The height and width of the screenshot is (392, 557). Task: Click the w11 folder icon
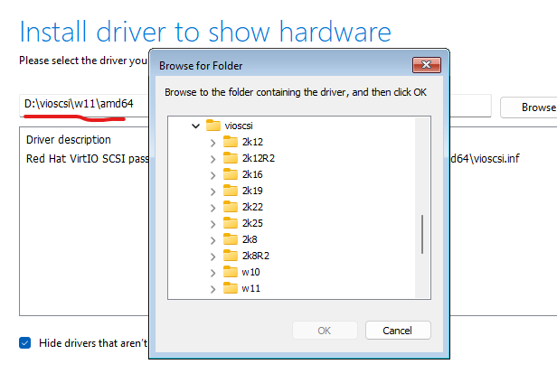click(231, 288)
